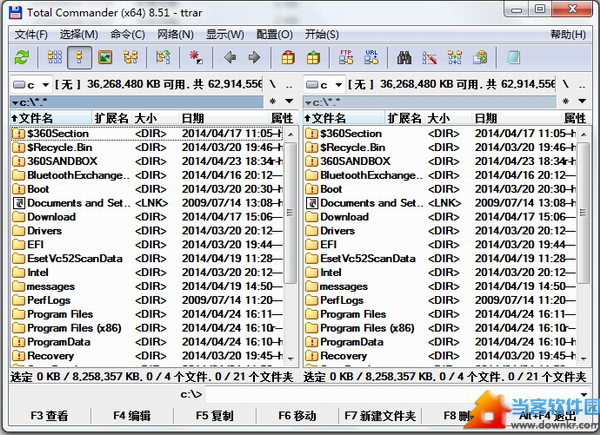The width and height of the screenshot is (600, 435).
Task: Open left panel favorites asterisk button
Action: coord(272,101)
